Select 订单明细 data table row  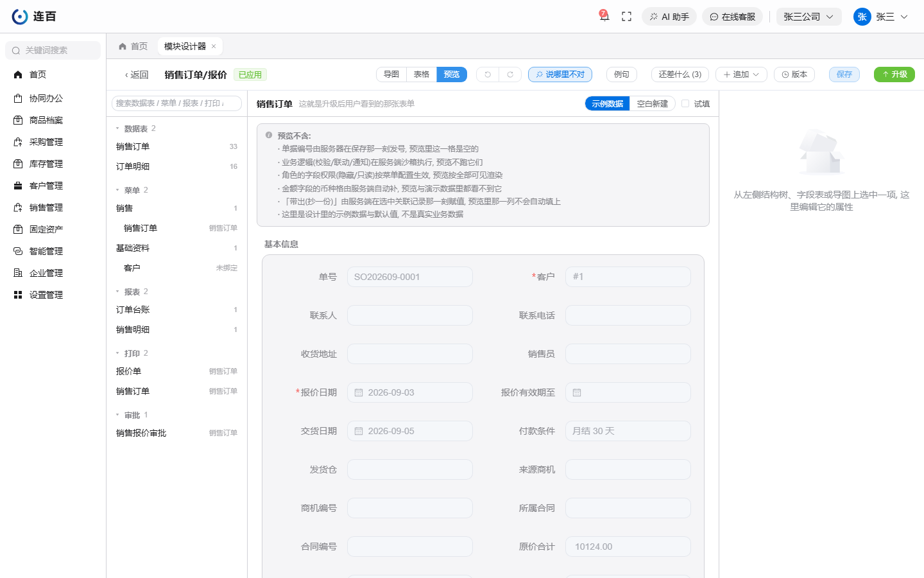pyautogui.click(x=176, y=166)
